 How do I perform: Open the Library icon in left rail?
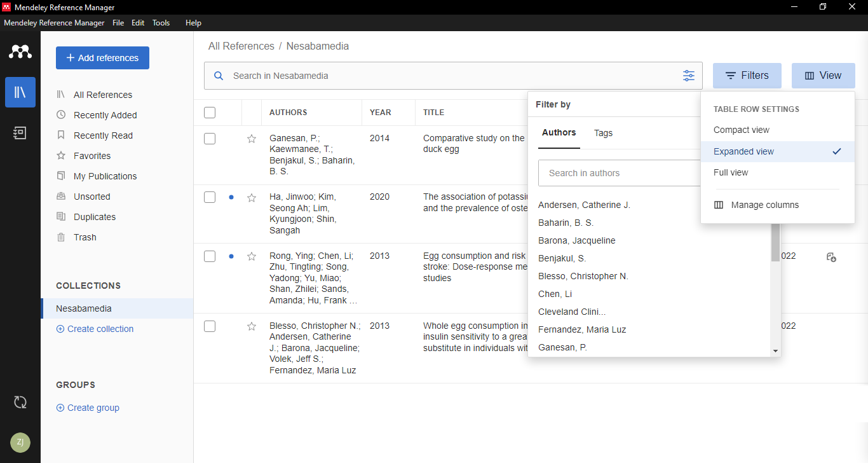click(20, 92)
